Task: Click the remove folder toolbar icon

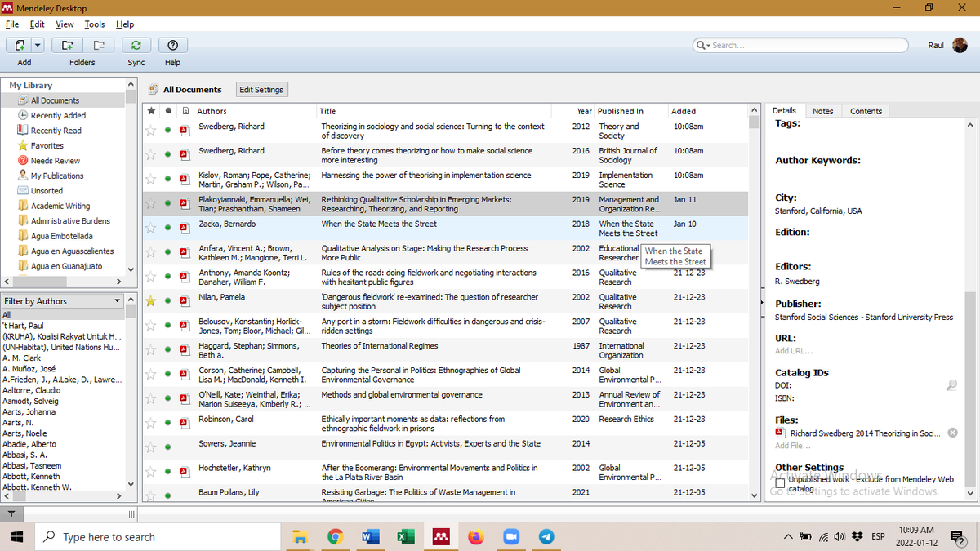Action: [x=98, y=45]
